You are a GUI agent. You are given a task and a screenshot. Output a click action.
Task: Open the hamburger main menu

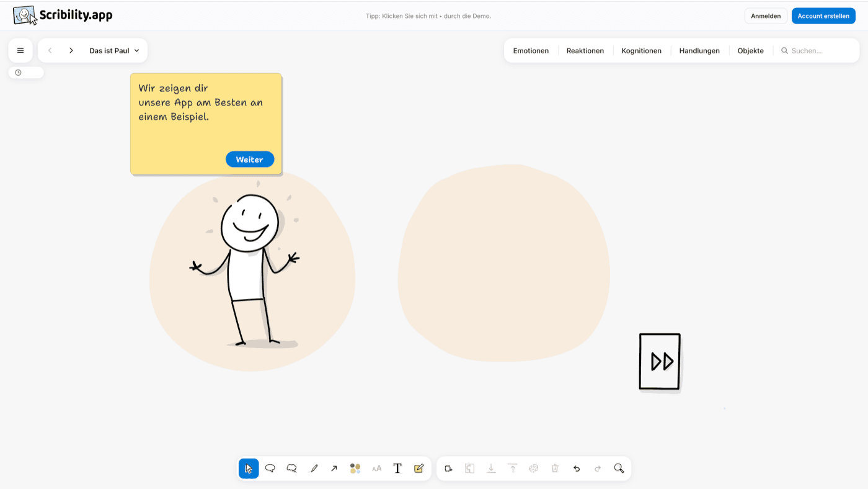pyautogui.click(x=20, y=51)
